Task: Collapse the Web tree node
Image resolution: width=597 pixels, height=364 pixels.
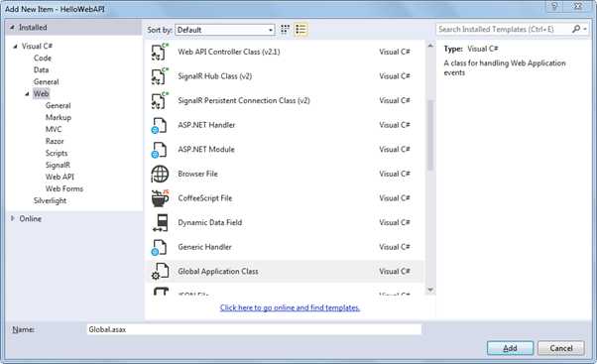Action: pos(27,93)
